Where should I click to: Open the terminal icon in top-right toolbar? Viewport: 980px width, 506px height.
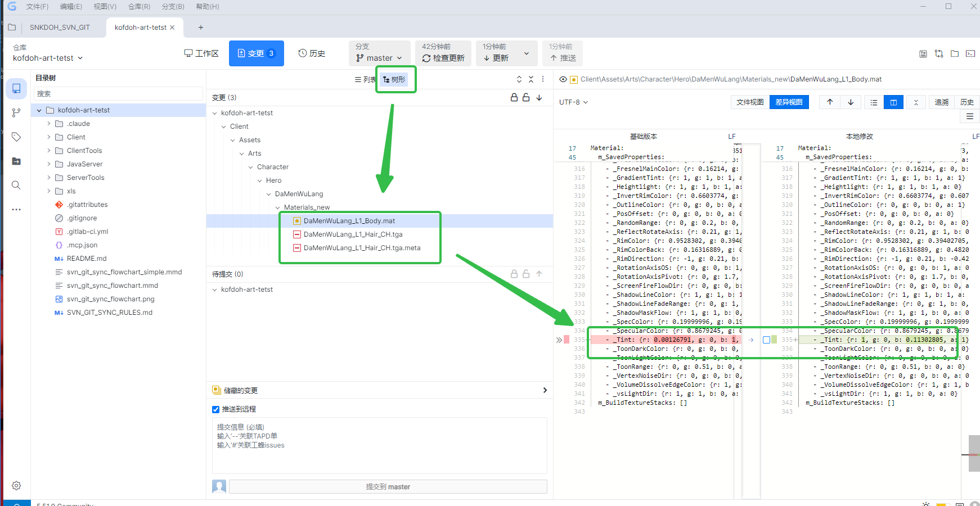(x=970, y=54)
